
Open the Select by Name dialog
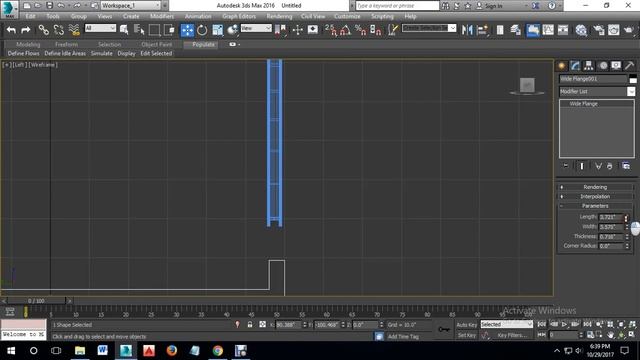tap(139, 30)
